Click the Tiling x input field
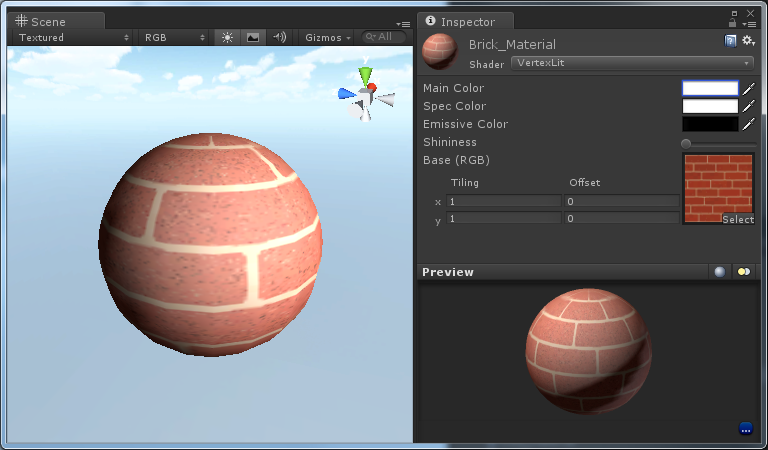 click(x=504, y=201)
